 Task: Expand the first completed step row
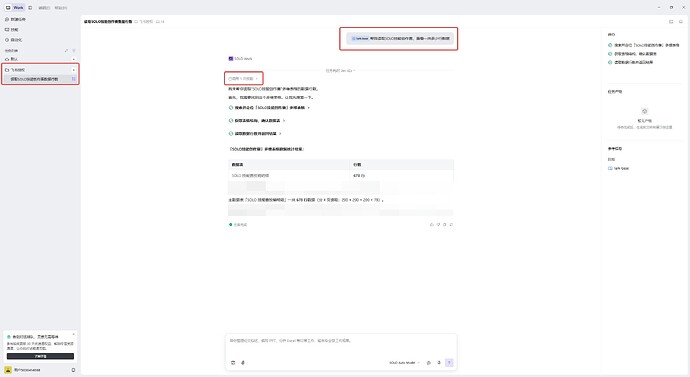tap(269, 107)
